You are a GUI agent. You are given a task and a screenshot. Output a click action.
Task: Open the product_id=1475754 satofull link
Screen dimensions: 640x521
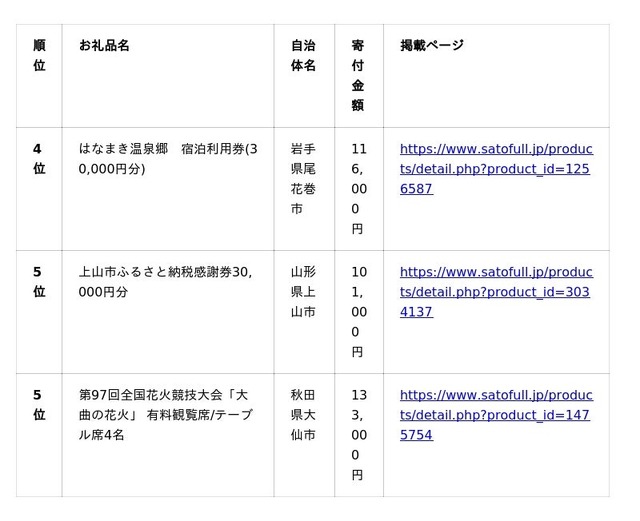click(x=496, y=414)
